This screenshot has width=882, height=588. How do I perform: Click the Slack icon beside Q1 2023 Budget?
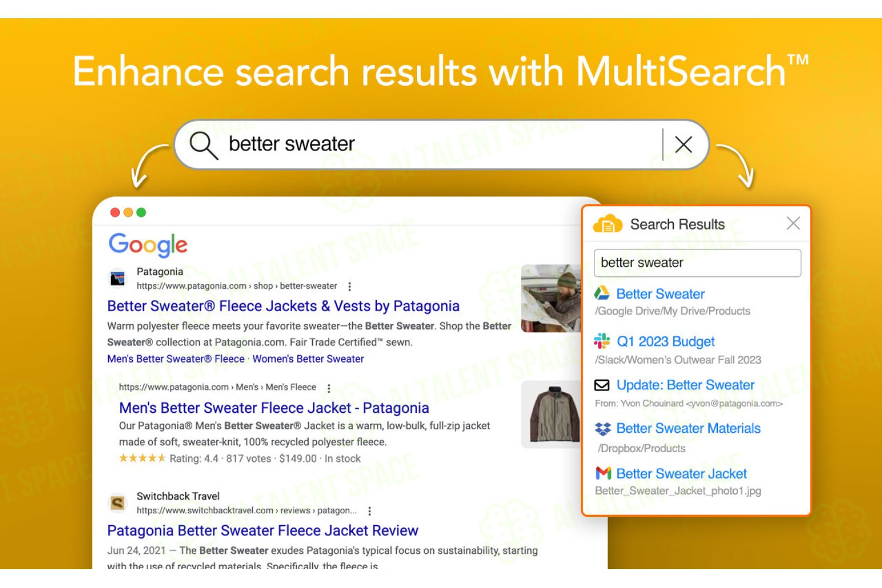click(x=602, y=341)
